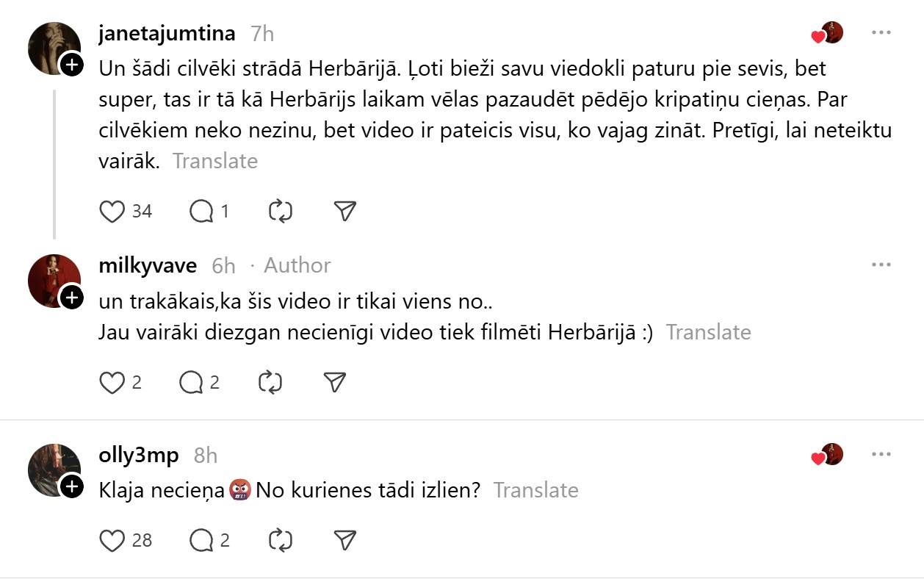Share janetajumtina's comment via paper plane
The image size is (924, 579).
click(344, 212)
